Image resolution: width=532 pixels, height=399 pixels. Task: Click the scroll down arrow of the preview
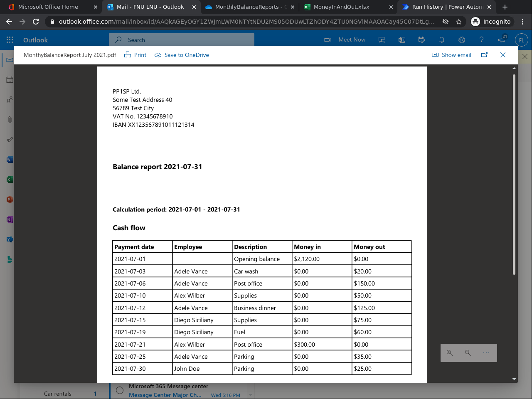tap(514, 379)
